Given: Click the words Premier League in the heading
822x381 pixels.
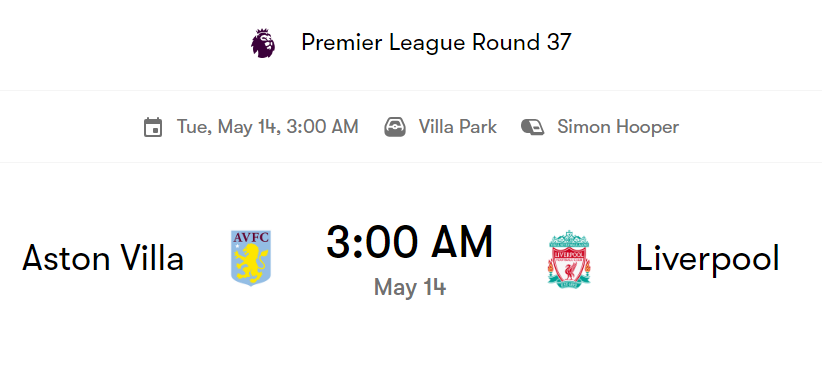Looking at the screenshot, I should 383,42.
